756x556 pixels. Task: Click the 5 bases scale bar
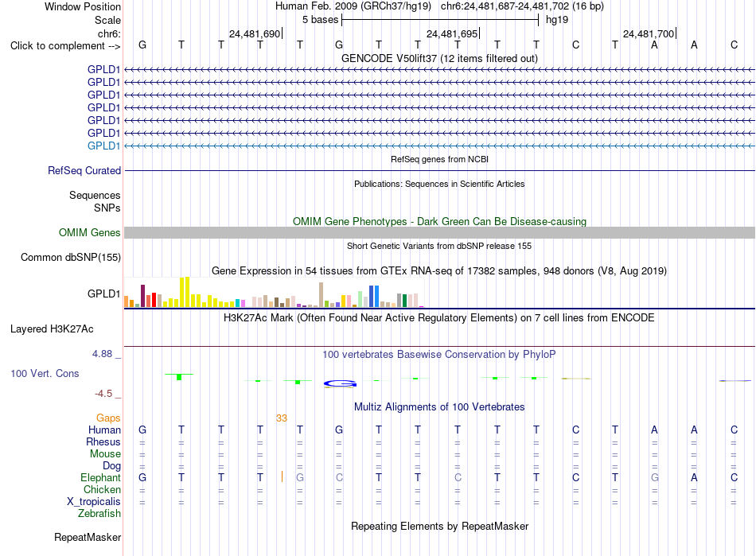440,20
